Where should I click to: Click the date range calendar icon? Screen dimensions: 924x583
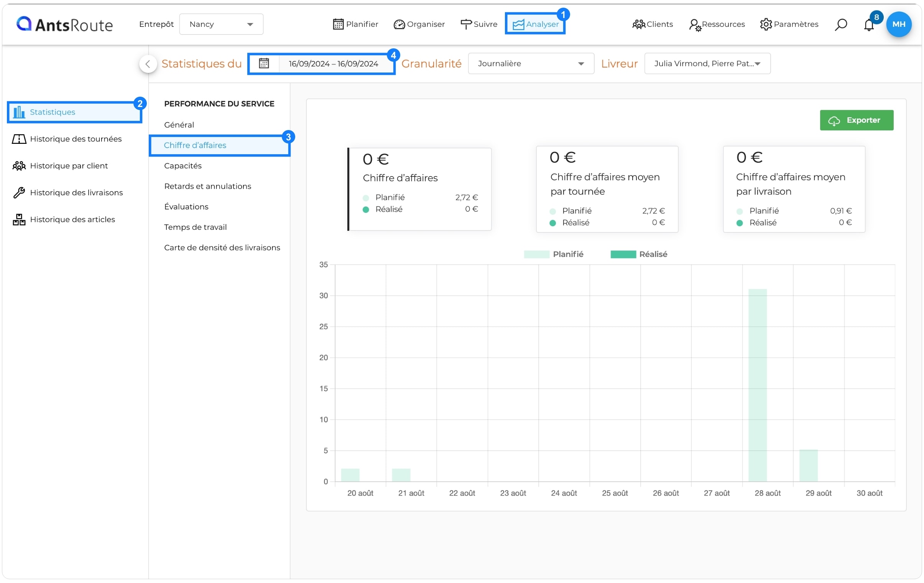click(264, 63)
